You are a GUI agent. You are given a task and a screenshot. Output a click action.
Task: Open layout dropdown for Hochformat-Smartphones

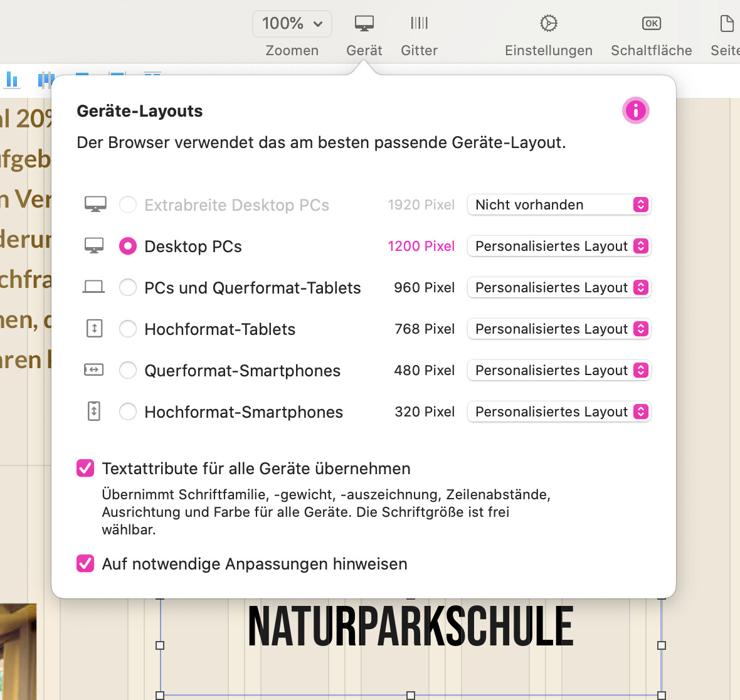point(559,412)
